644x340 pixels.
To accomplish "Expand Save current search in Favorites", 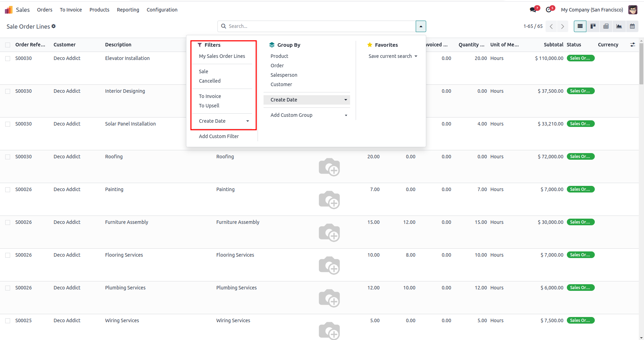I will tap(393, 56).
